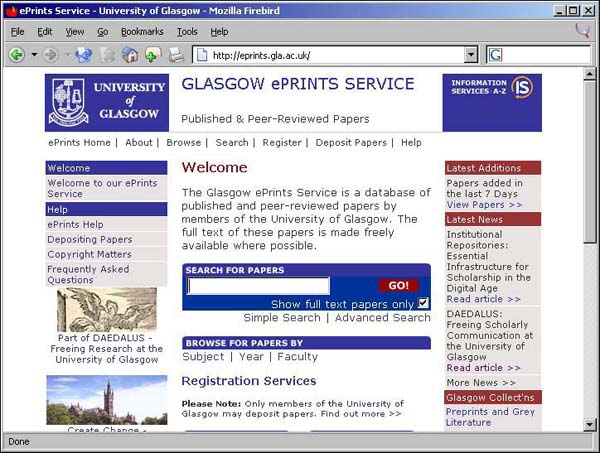Browse papers by Subject
Screen dimensions: 600x453
pyautogui.click(x=203, y=357)
